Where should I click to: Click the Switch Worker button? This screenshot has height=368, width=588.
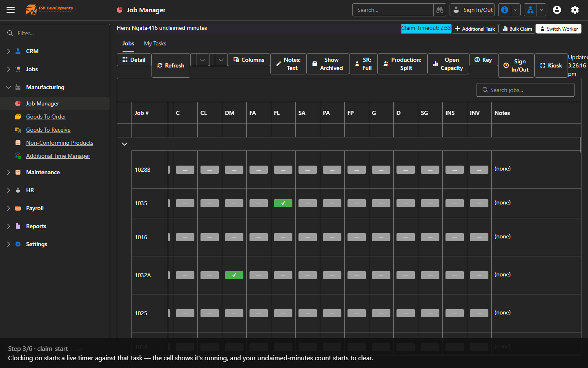(x=559, y=29)
